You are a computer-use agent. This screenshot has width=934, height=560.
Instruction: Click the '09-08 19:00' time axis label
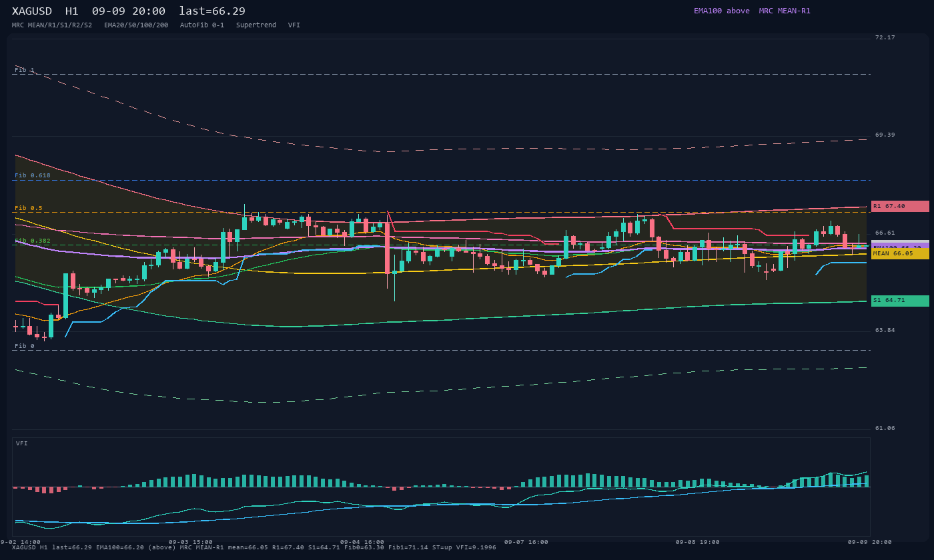[698, 542]
